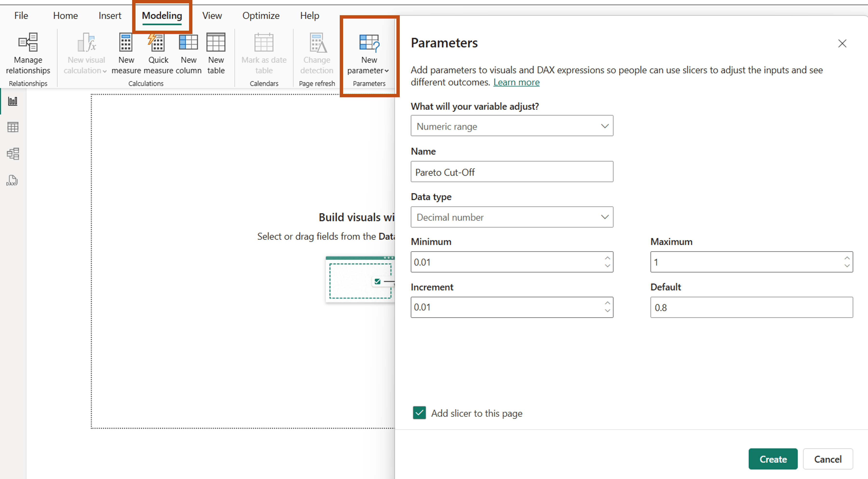
Task: Open Change detection settings
Action: click(317, 54)
